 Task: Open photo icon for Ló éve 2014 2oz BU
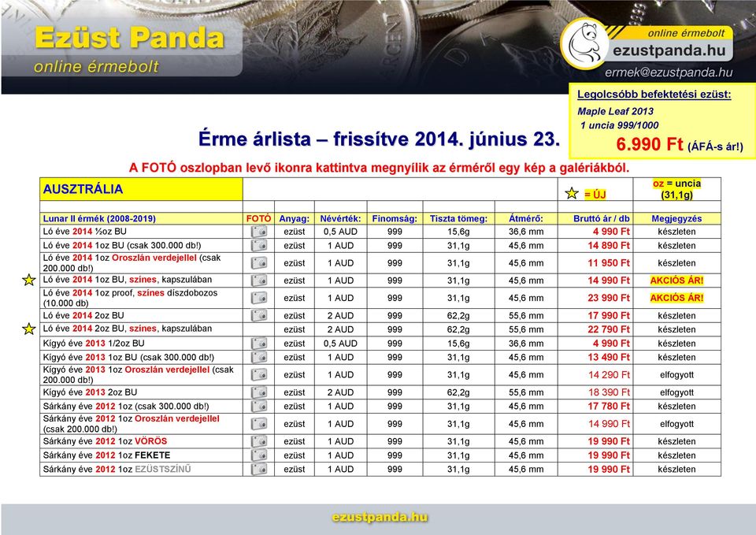click(x=259, y=315)
